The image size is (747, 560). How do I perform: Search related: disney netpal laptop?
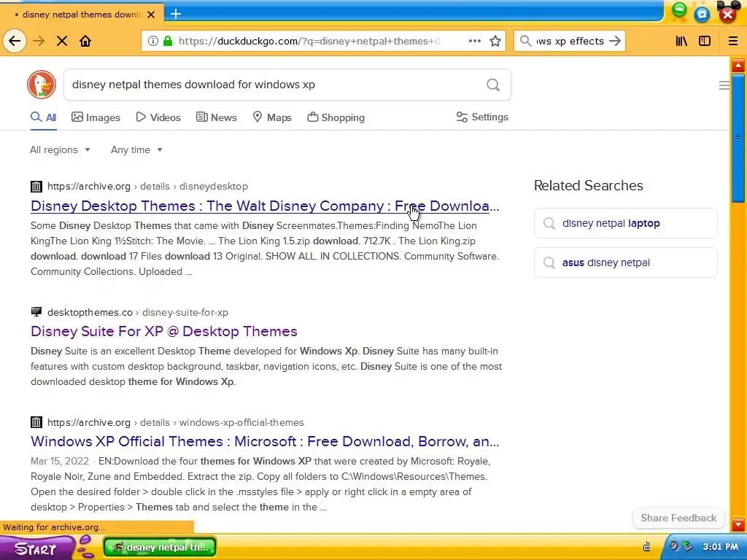tap(625, 223)
